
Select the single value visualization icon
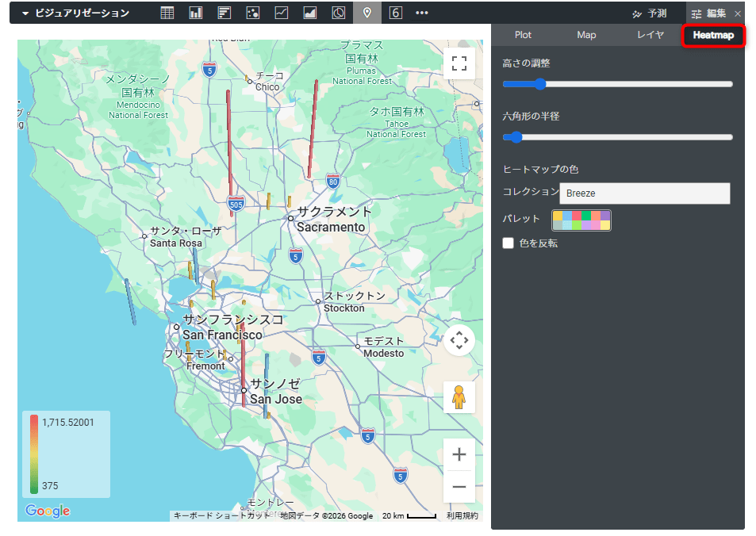(x=395, y=13)
